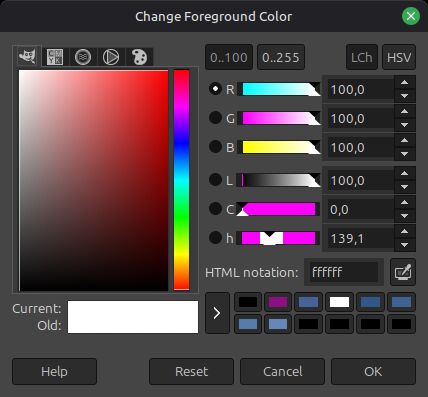Set value range to 0..255
Screen dimensions: 428x397
click(281, 57)
